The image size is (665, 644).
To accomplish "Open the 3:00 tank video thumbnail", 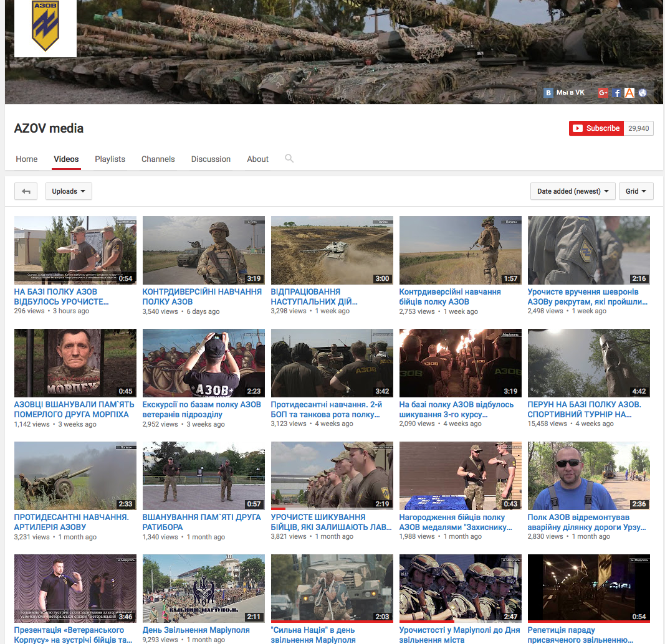I will (332, 250).
